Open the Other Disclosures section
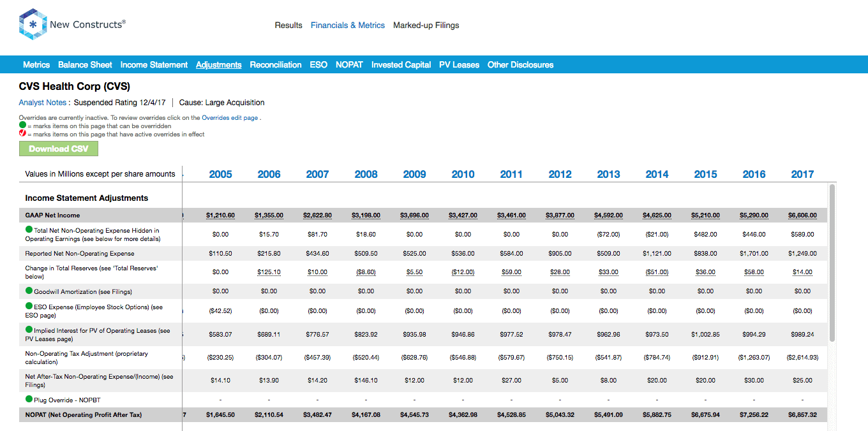The image size is (868, 431). coord(520,65)
